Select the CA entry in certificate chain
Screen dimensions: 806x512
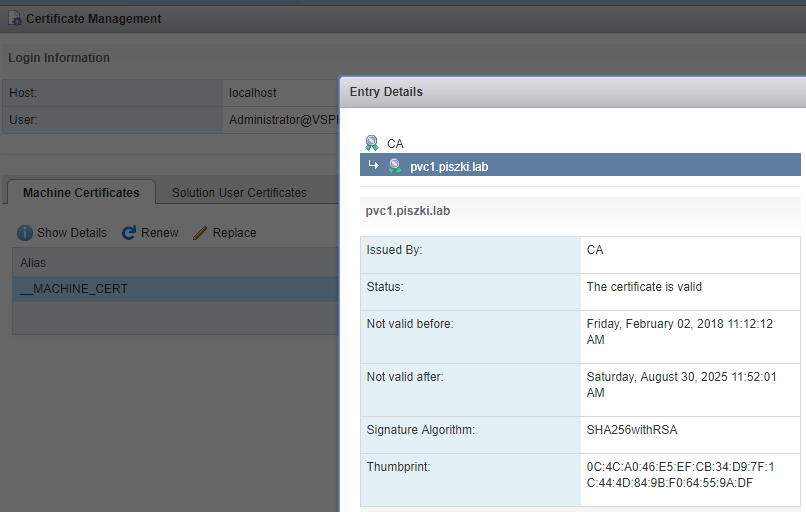click(x=395, y=143)
